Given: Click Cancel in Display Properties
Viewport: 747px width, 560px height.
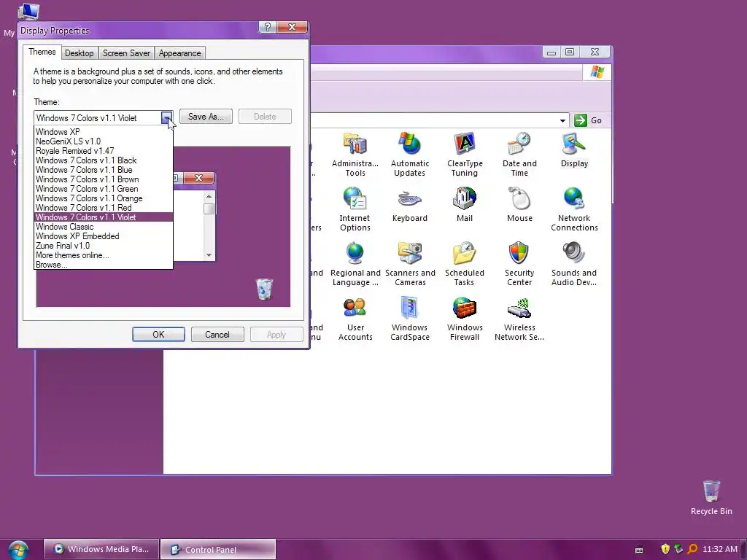Looking at the screenshot, I should pyautogui.click(x=217, y=334).
